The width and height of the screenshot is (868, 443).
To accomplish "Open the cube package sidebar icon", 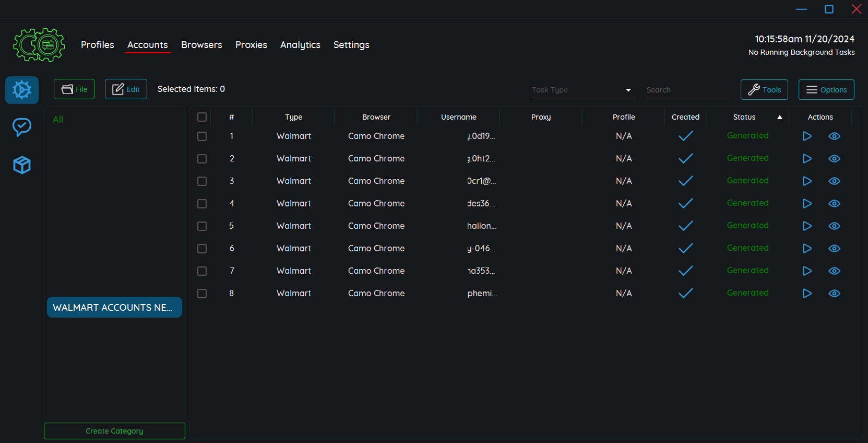I will tap(22, 165).
